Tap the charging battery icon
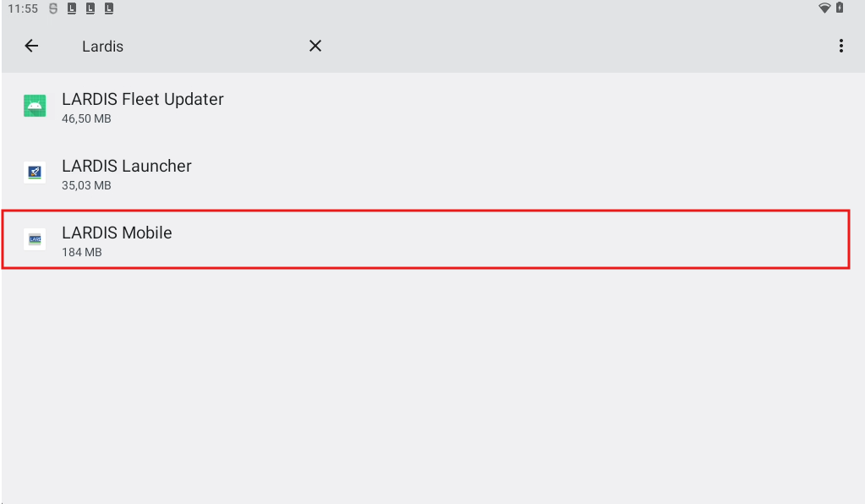Screen dimensions: 865x504 [x=840, y=8]
